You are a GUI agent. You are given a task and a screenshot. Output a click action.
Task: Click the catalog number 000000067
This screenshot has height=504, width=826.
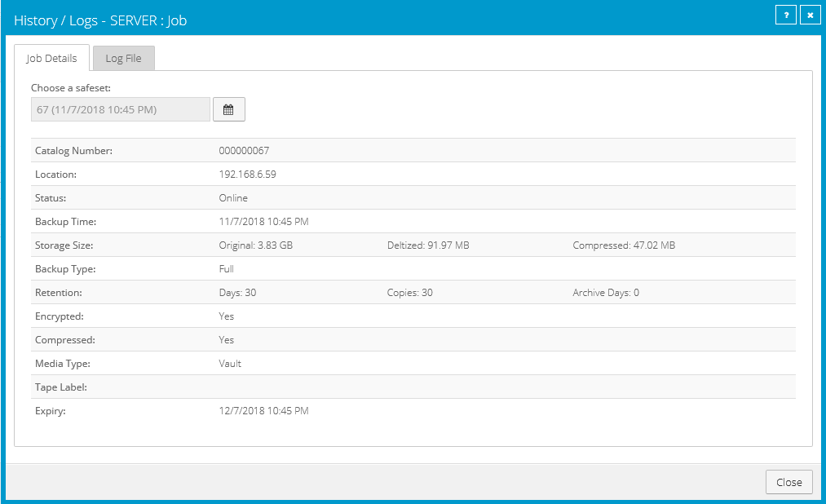click(244, 151)
